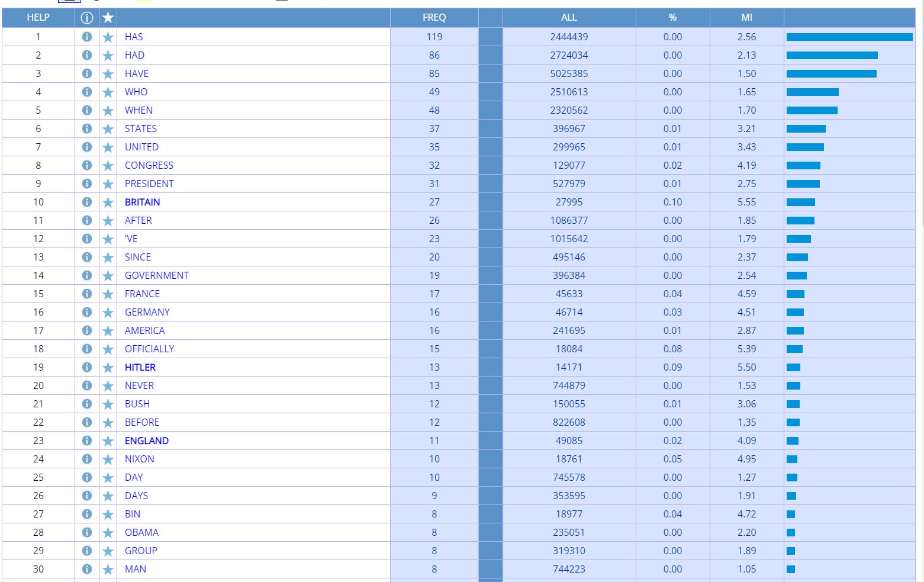The height and width of the screenshot is (582, 924).
Task: Click the UNITED word link
Action: (141, 147)
